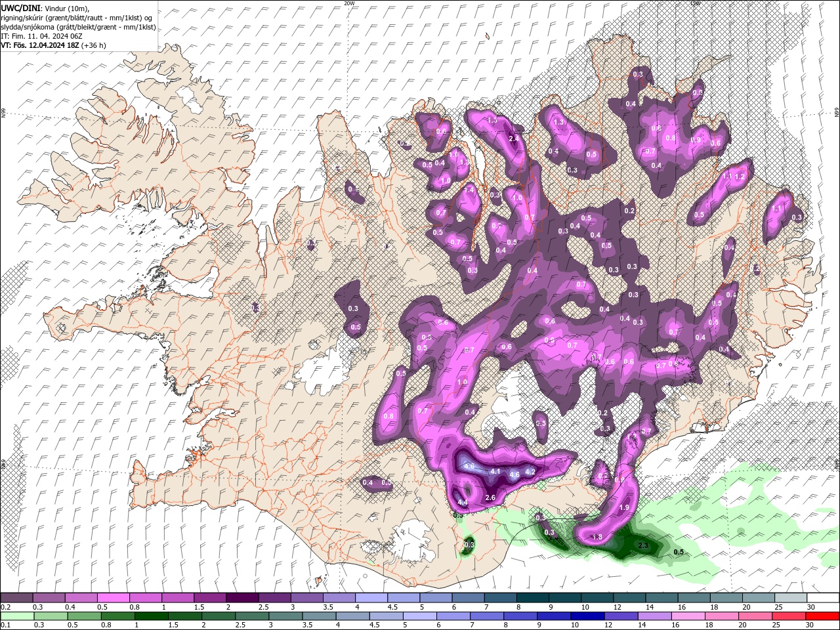Viewport: 840px width, 630px height.
Task: Select the dark purple 2 swatch in the top legend row
Action: 242,598
